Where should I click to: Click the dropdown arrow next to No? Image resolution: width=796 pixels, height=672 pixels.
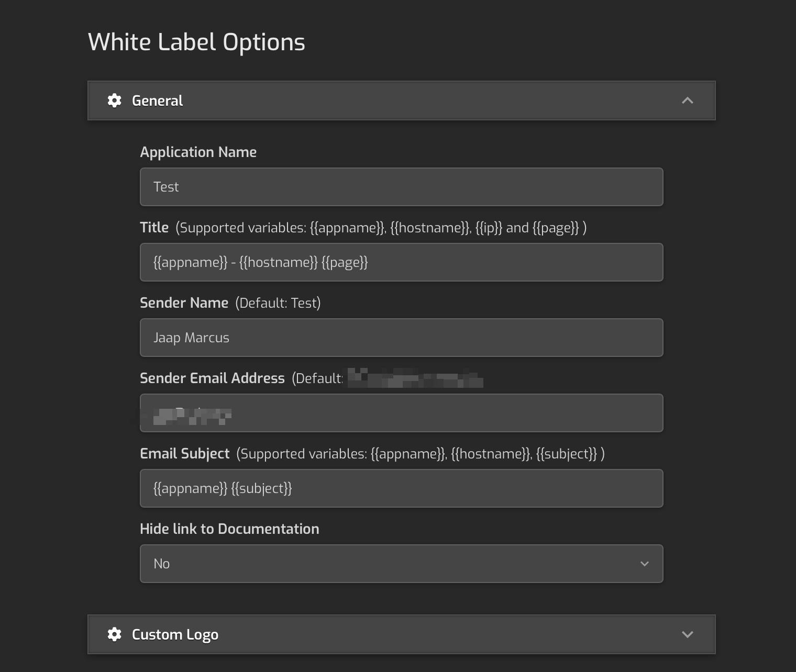click(645, 564)
